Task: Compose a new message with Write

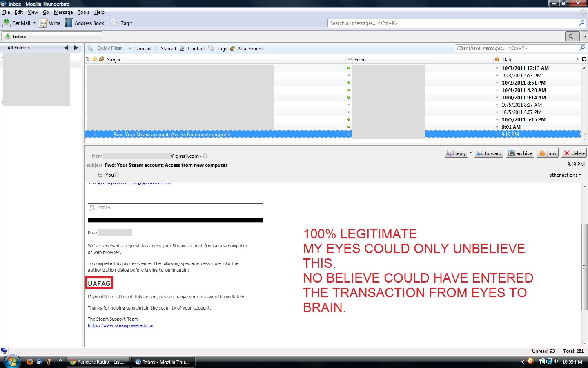Action: click(50, 23)
